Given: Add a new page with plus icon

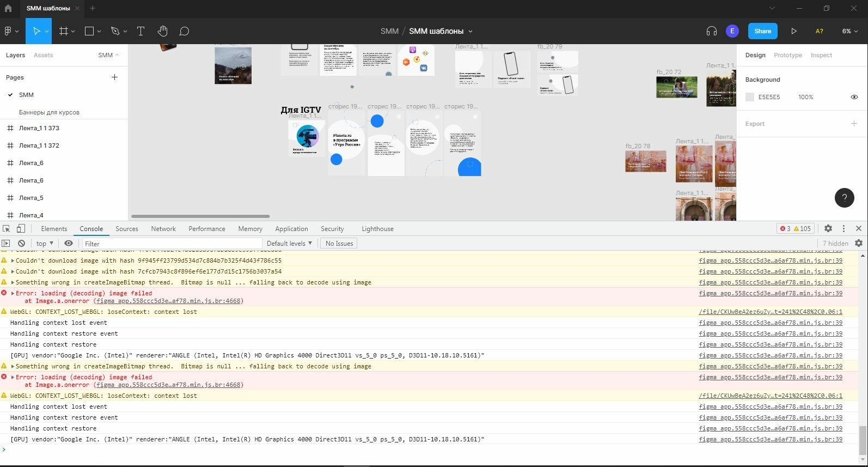Looking at the screenshot, I should point(114,77).
